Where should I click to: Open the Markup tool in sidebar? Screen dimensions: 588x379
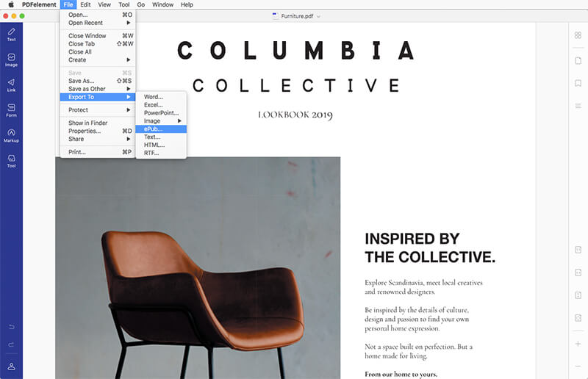(11, 136)
